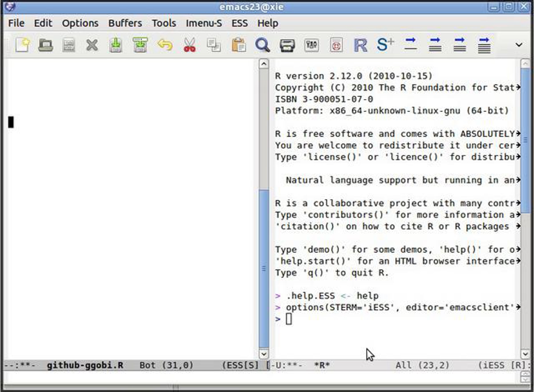Click the open file toolbar icon

pyautogui.click(x=46, y=45)
